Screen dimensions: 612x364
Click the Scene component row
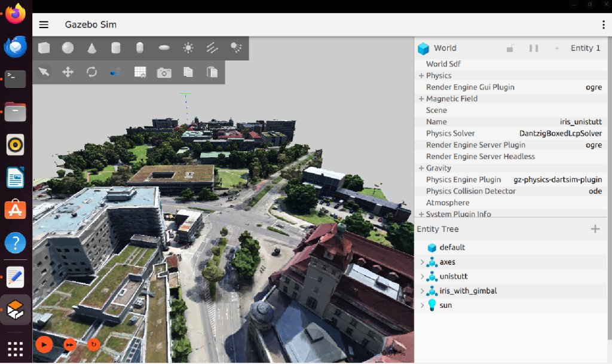510,111
